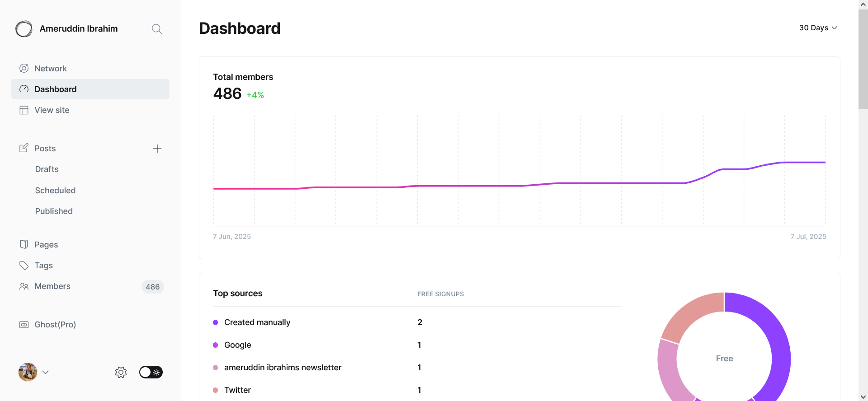Select Dashboard in the sidebar
The image size is (868, 401).
point(56,89)
